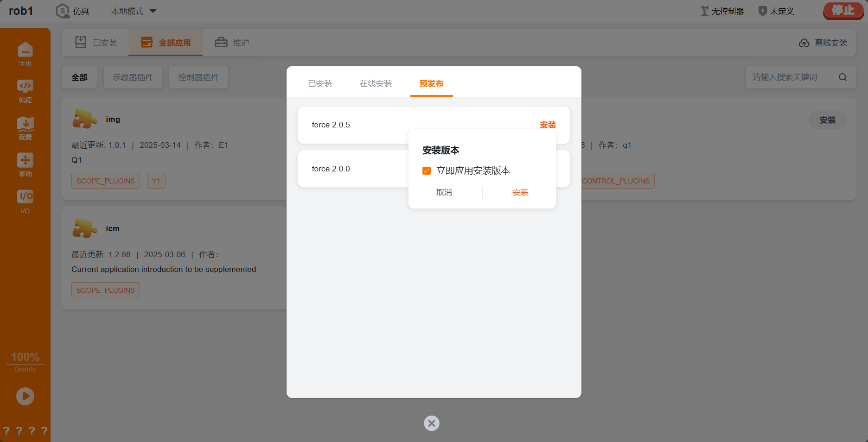Click the icm plugin title
This screenshot has height=442, width=868.
click(113, 228)
